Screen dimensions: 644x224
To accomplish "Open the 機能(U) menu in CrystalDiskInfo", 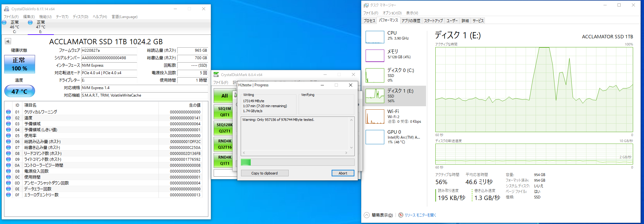I will [x=45, y=17].
